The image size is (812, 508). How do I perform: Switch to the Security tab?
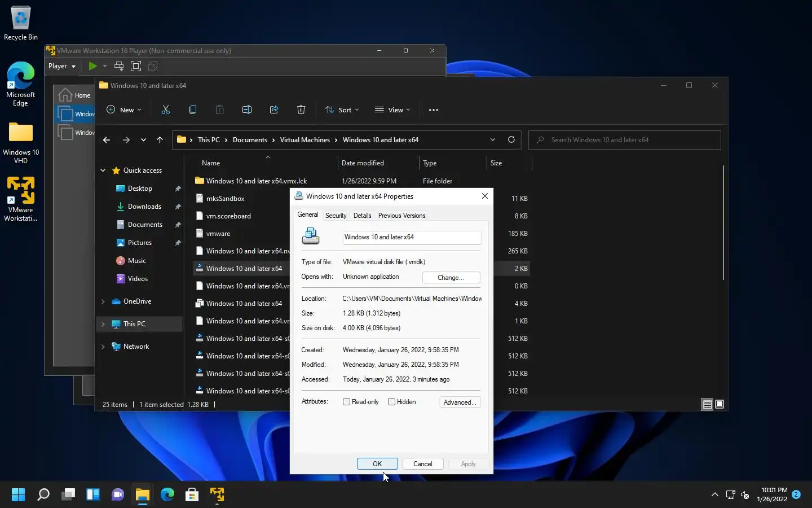[336, 216]
